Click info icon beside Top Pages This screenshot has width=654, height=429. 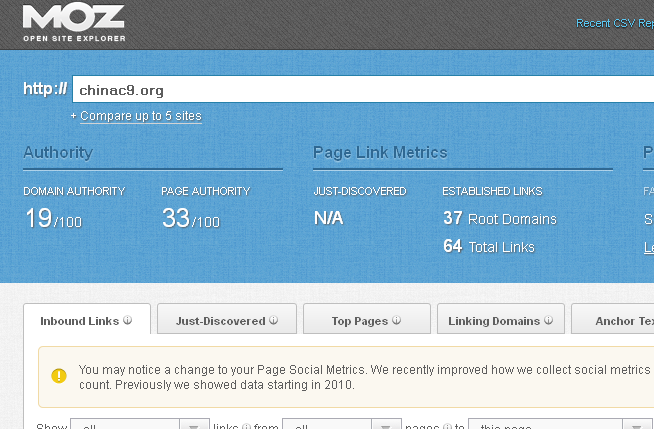click(x=397, y=320)
